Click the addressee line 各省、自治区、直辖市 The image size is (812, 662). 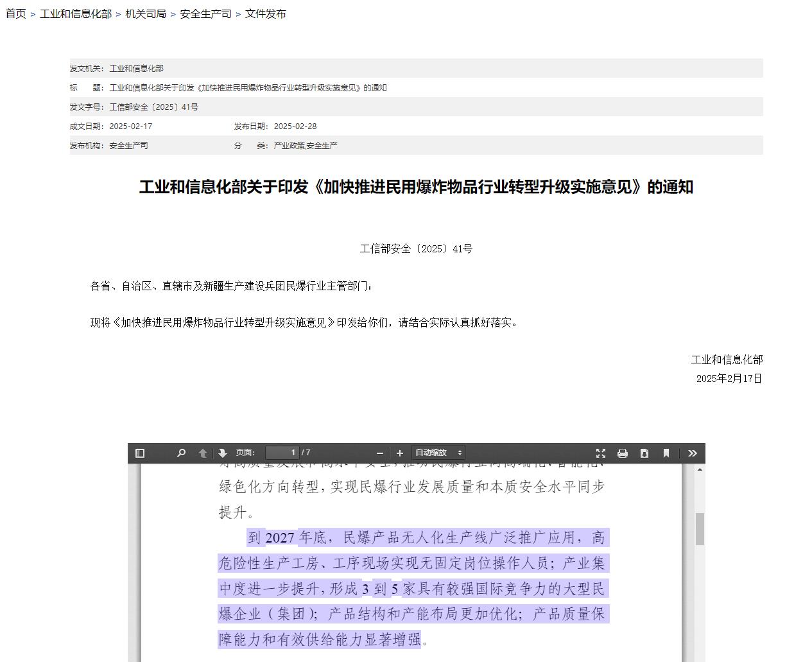tap(231, 286)
